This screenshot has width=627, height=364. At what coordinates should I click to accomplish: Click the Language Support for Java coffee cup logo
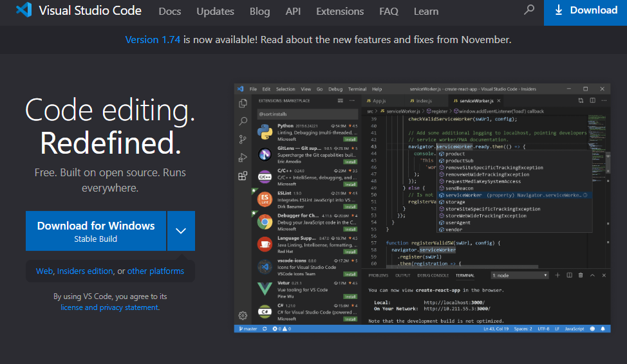point(265,244)
